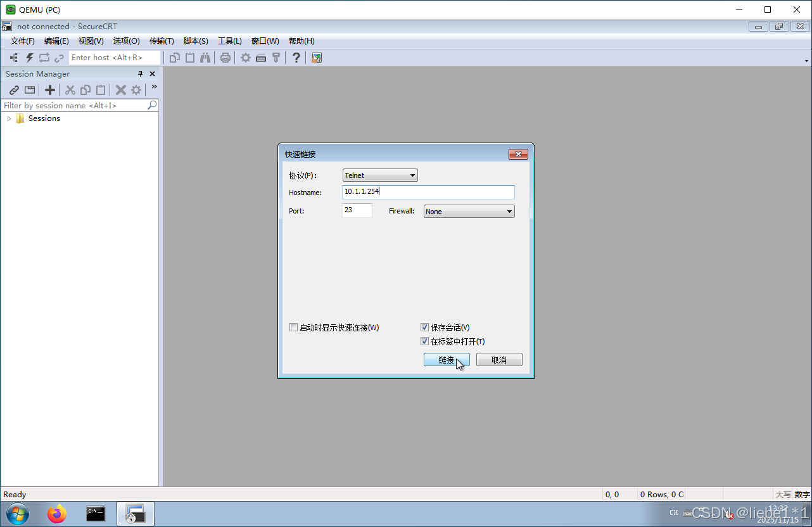
Task: Click the Filter by session name field
Action: 75,105
